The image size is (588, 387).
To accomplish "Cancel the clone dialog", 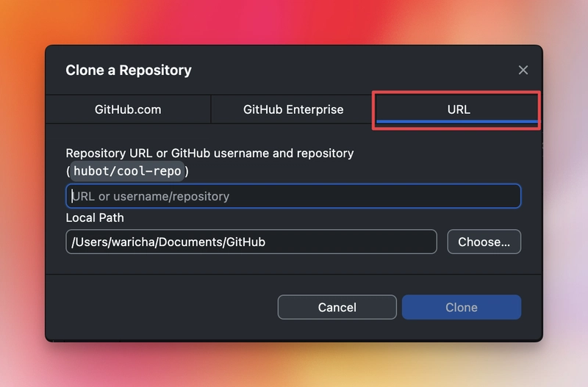I will (x=337, y=307).
